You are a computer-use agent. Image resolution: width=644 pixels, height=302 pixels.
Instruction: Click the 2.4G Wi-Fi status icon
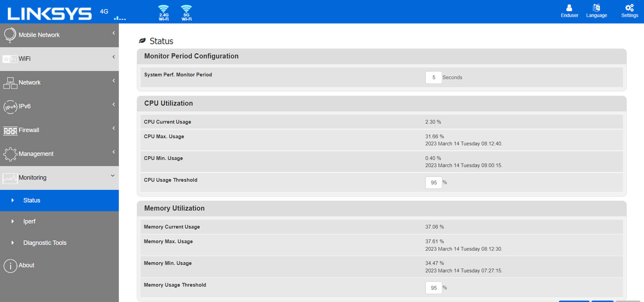[x=164, y=13]
